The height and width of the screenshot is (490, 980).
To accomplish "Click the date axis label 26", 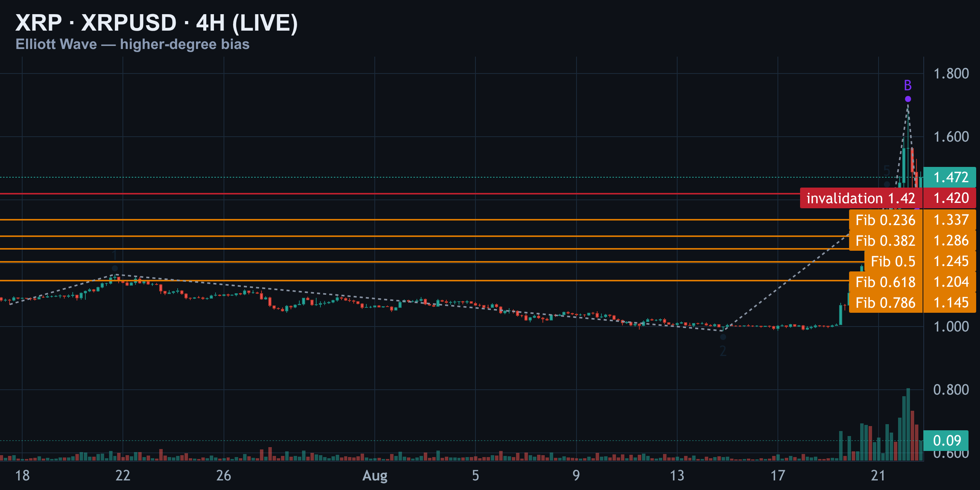I will tap(224, 475).
